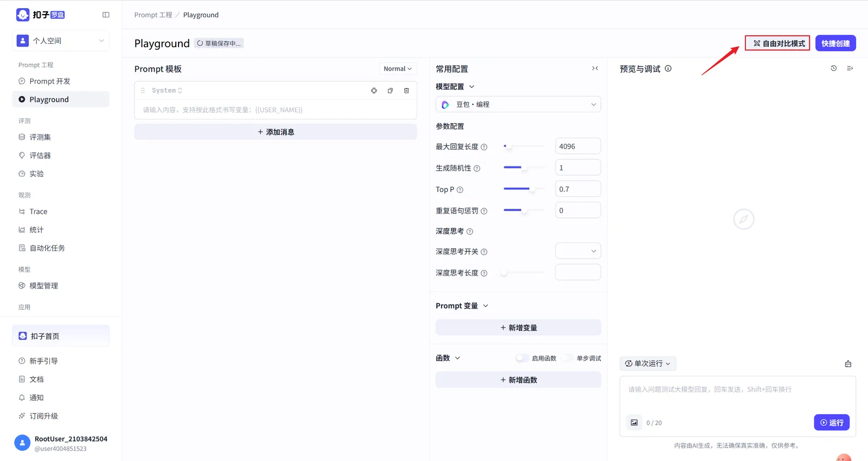868x461 pixels.
Task: Open 实验 in the sidebar
Action: pyautogui.click(x=61, y=174)
